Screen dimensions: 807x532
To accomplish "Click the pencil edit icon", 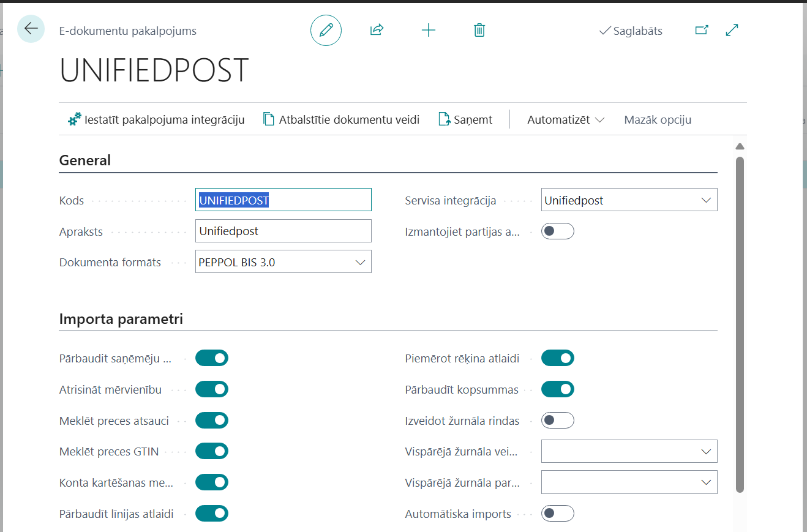I will pos(326,30).
